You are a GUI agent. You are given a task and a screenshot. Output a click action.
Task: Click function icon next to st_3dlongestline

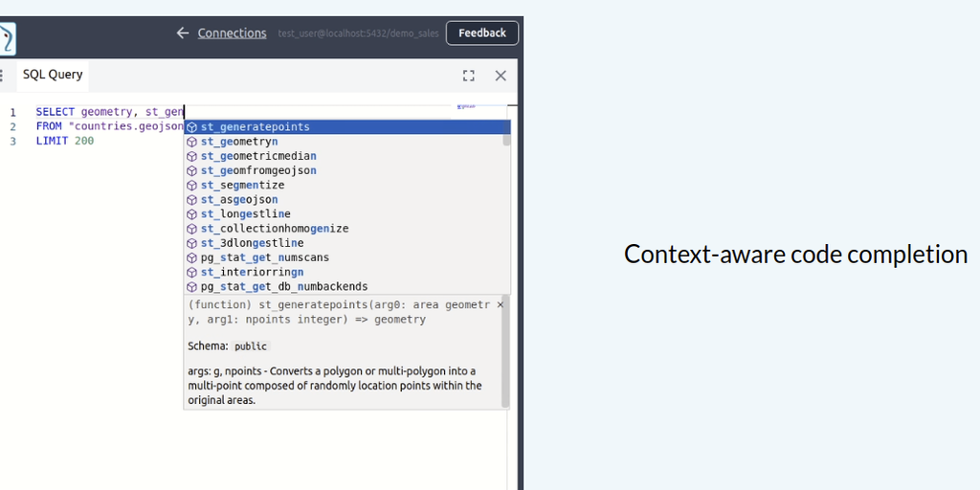point(191,242)
